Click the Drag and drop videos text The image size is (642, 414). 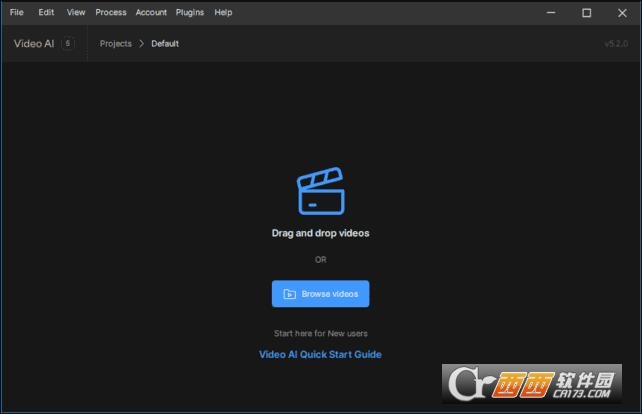pos(321,233)
